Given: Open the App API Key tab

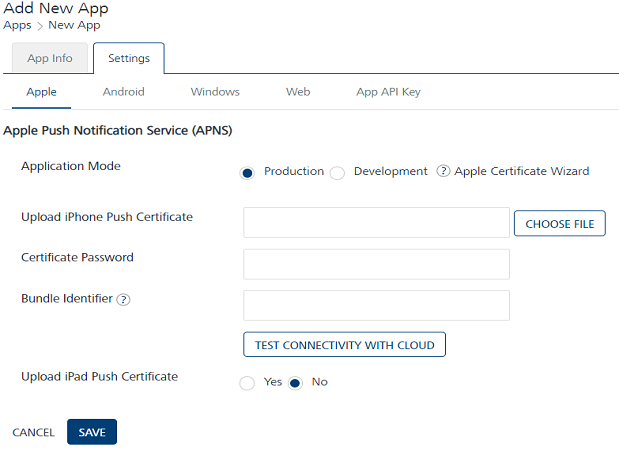Looking at the screenshot, I should tap(388, 92).
